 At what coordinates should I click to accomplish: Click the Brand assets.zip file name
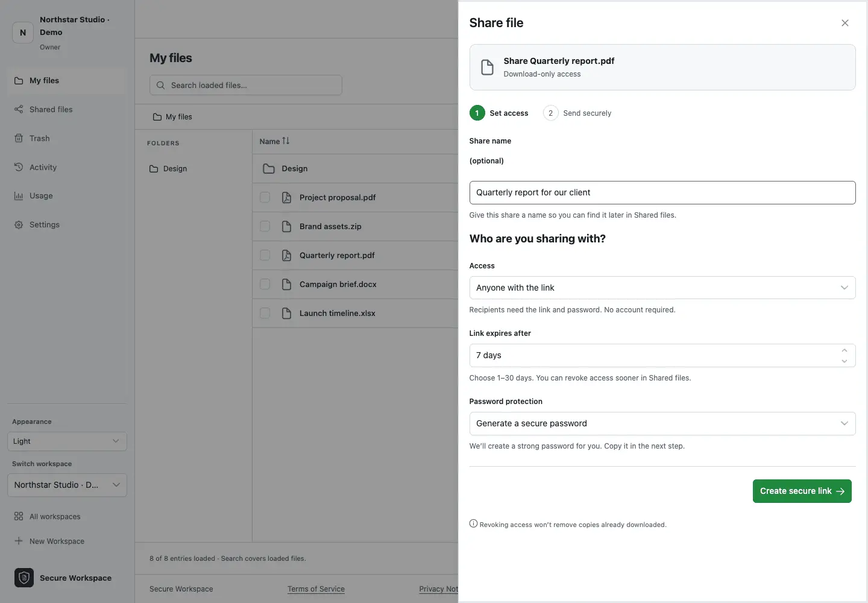(x=330, y=227)
